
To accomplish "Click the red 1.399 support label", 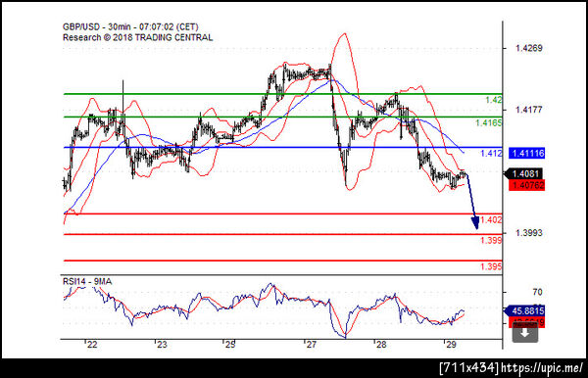I will (x=491, y=240).
